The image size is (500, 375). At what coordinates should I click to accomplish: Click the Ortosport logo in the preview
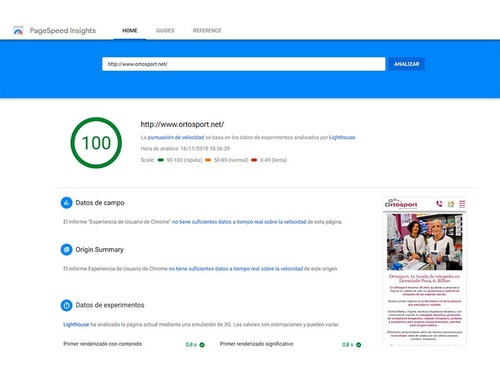[x=401, y=203]
